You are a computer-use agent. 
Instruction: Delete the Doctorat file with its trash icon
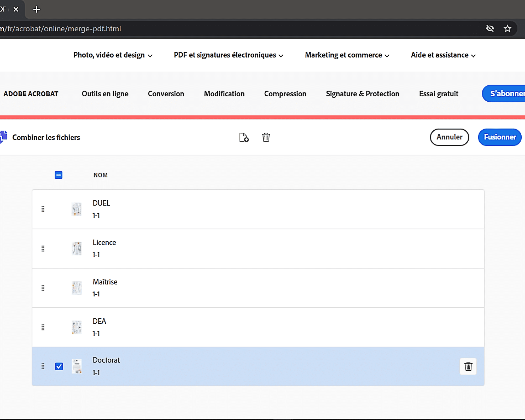[x=468, y=366]
